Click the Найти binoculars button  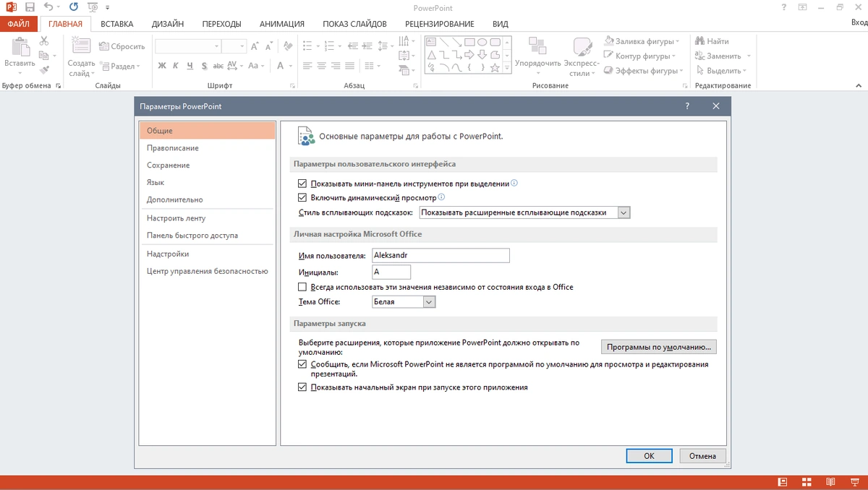click(x=712, y=41)
